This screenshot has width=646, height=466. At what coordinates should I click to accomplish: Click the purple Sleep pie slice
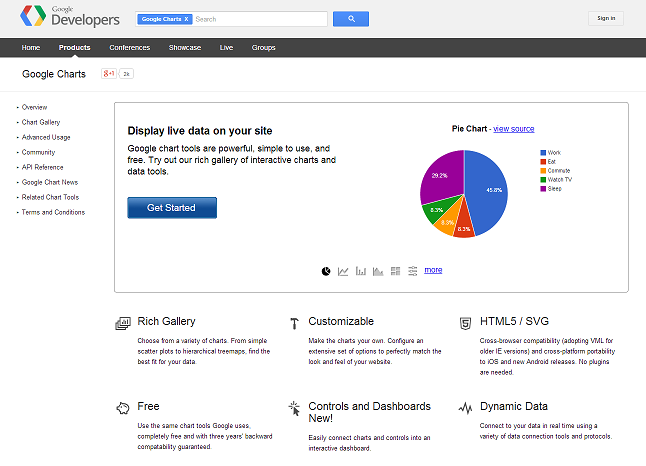(443, 175)
